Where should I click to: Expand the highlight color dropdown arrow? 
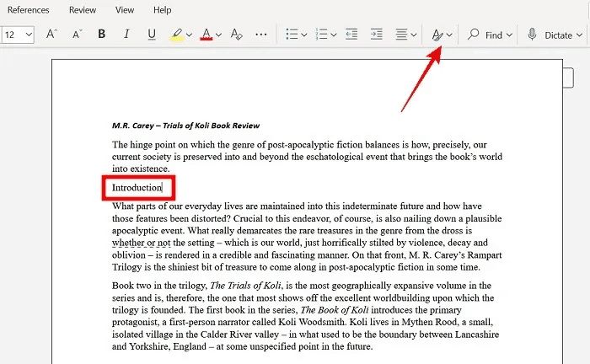pos(190,35)
